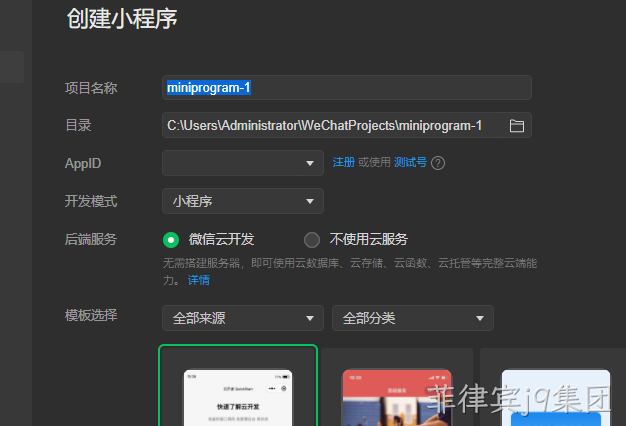
Task: Open the 开发模式 dropdown showing 小程序
Action: pos(243,201)
